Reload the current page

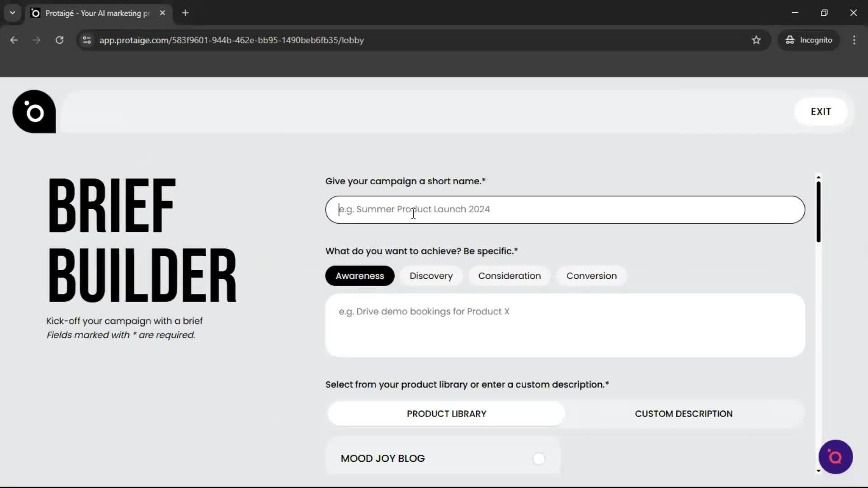coord(59,40)
